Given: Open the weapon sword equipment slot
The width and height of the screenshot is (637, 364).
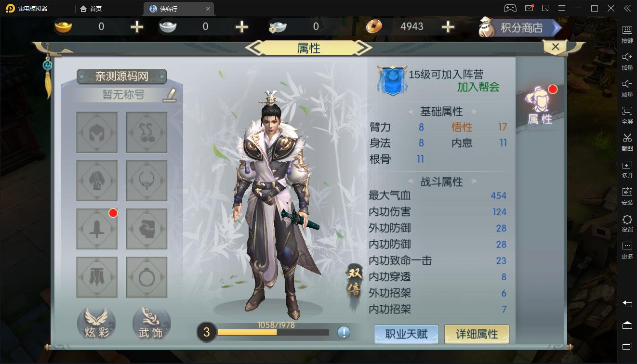Looking at the screenshot, I should [x=97, y=229].
